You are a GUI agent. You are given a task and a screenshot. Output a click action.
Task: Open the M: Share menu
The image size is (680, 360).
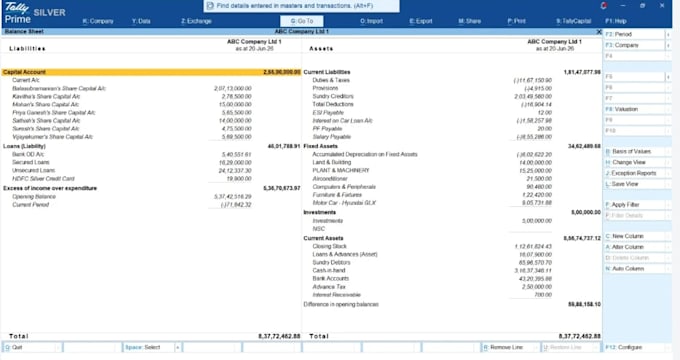tap(470, 21)
